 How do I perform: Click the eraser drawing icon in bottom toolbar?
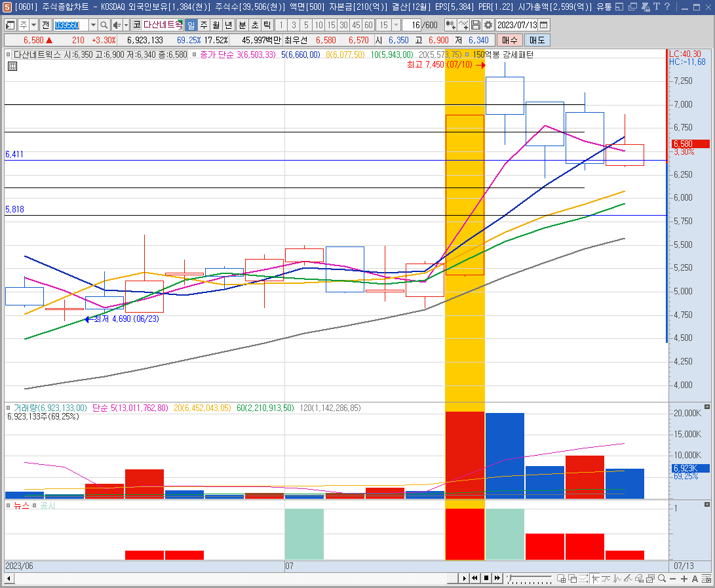point(639,579)
